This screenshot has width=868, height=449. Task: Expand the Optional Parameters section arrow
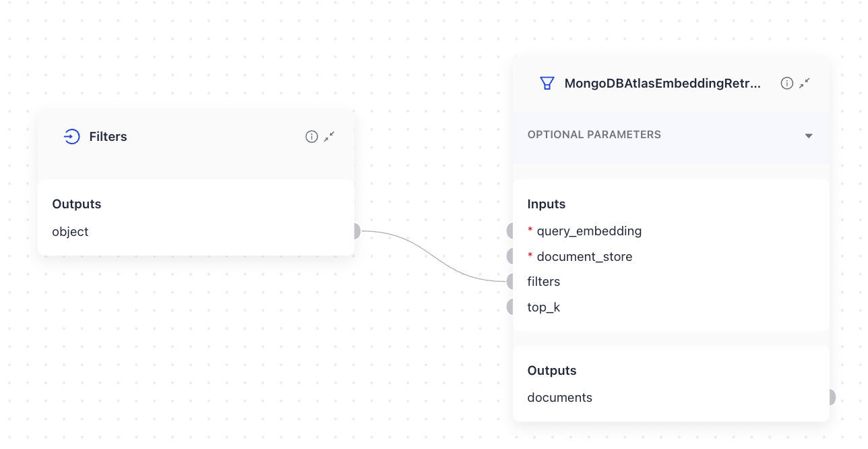[x=809, y=136]
